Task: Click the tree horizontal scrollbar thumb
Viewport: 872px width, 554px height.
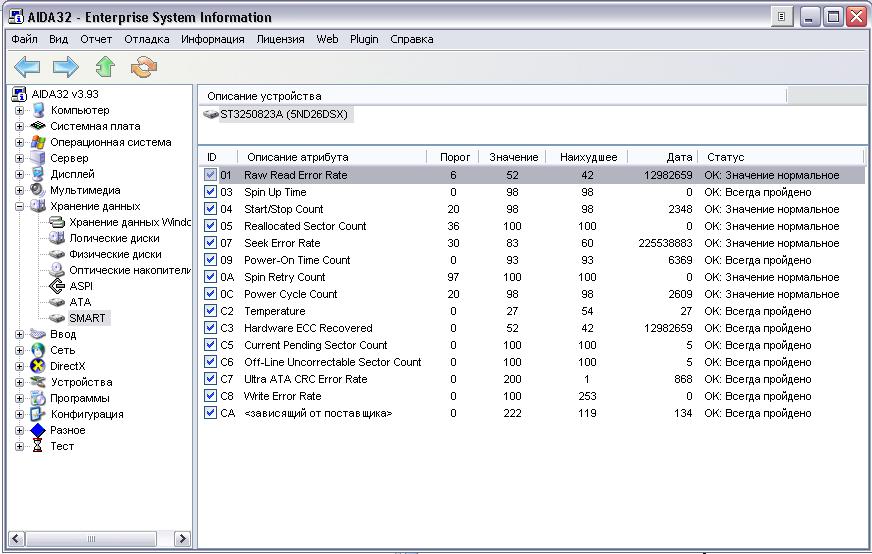Action: coord(92,538)
